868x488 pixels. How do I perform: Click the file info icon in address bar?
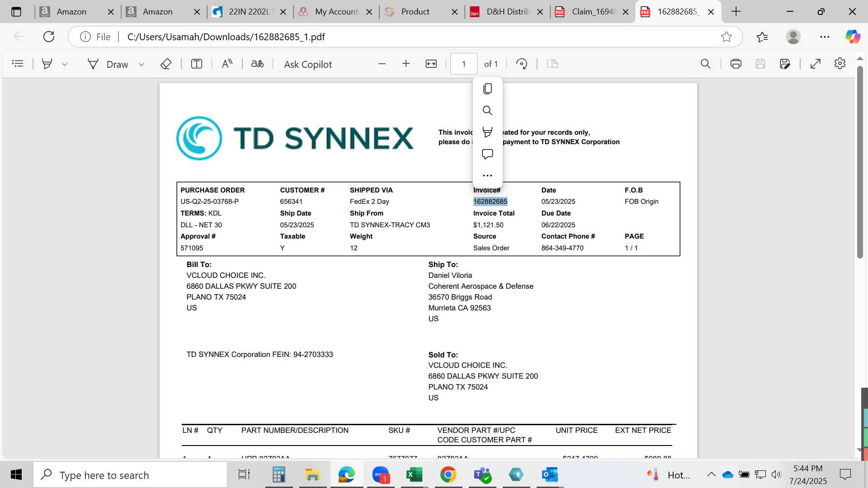tap(85, 37)
